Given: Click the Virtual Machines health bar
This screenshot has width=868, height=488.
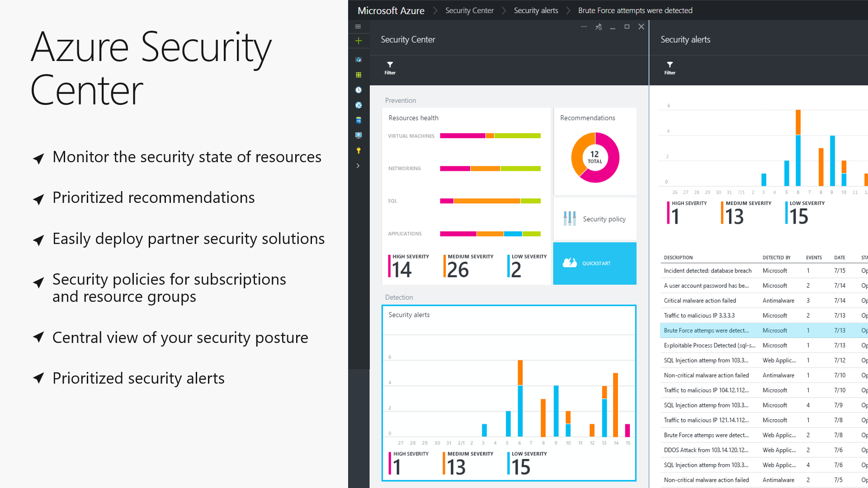Looking at the screenshot, I should (490, 136).
